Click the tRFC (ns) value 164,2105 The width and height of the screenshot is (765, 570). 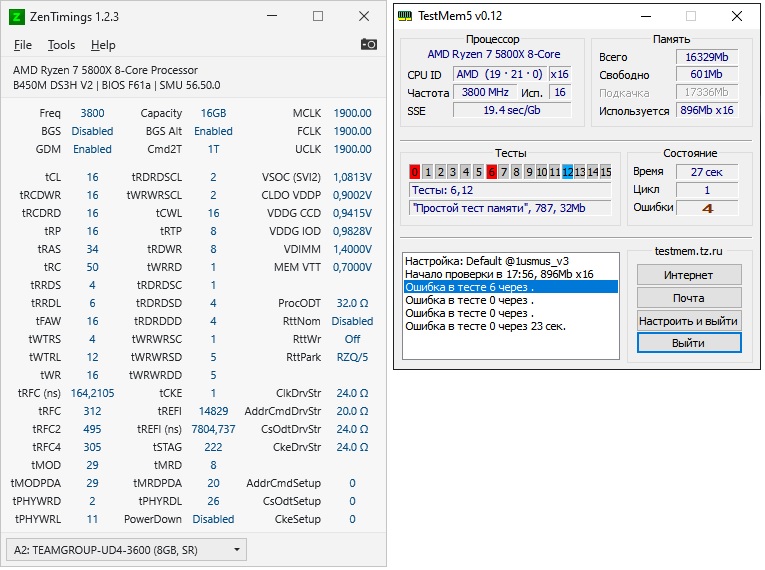coord(92,393)
